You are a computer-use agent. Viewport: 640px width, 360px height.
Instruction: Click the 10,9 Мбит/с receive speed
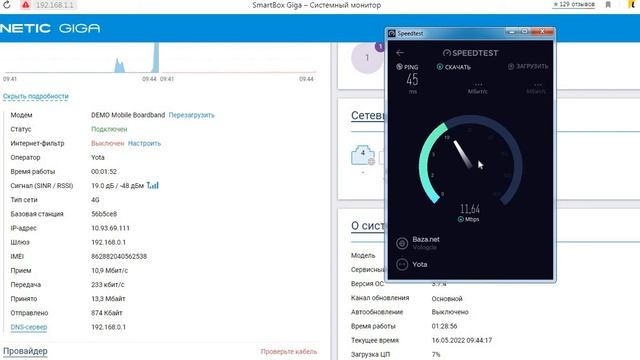tap(109, 271)
